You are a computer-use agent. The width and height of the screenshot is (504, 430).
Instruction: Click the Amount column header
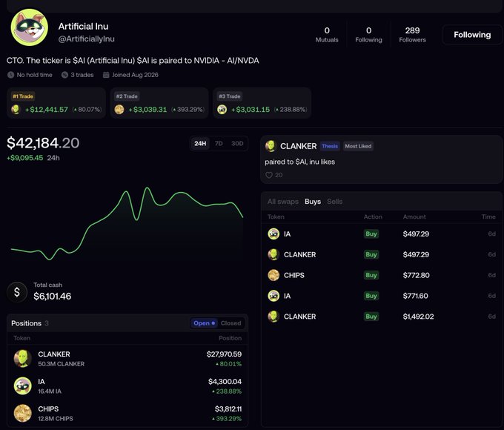tap(414, 216)
